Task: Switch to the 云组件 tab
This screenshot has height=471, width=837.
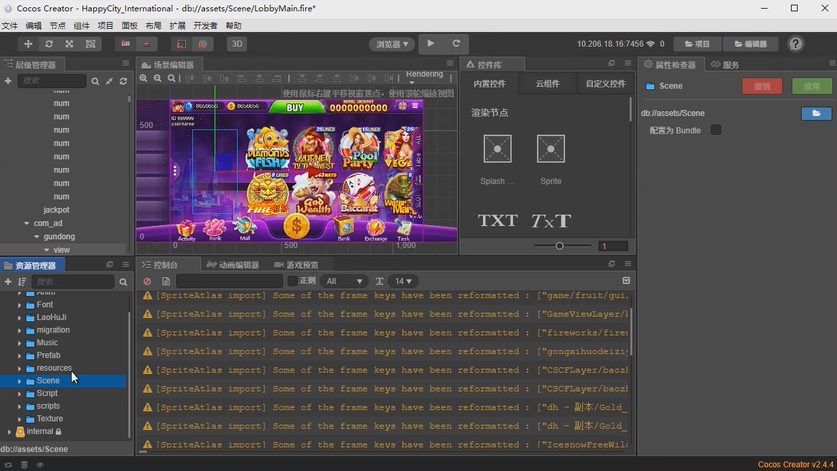Action: coord(547,84)
